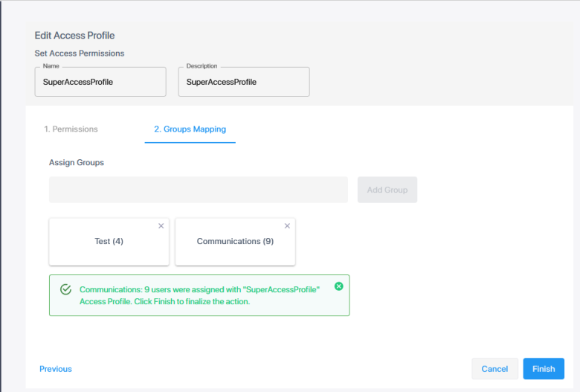Switch to the Permissions tab

71,129
